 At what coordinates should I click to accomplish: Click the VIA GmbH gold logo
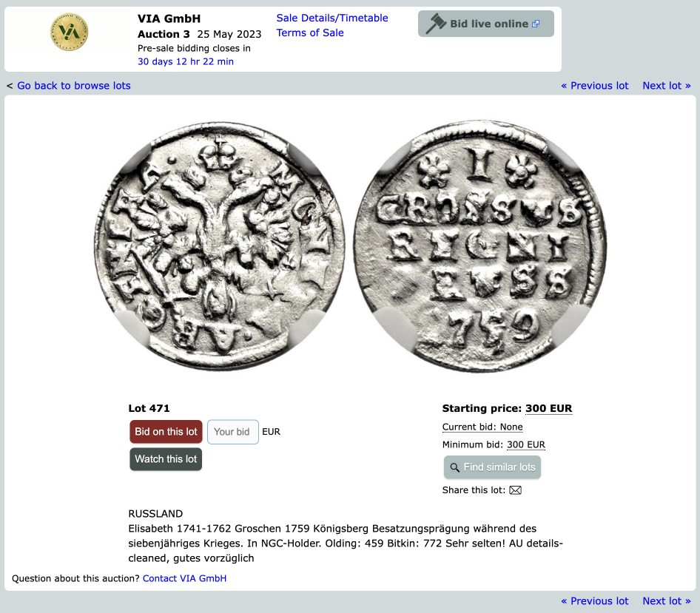(70, 32)
